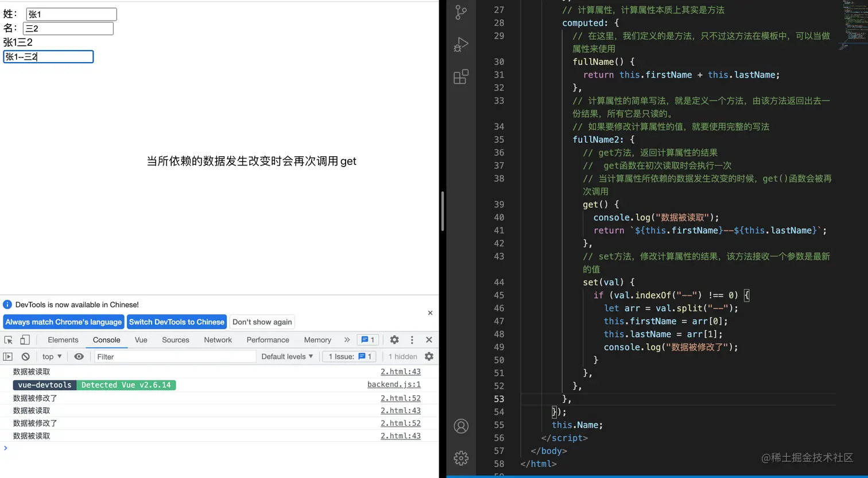Click the 'set(val) {' code line
The image size is (868, 478).
point(609,283)
